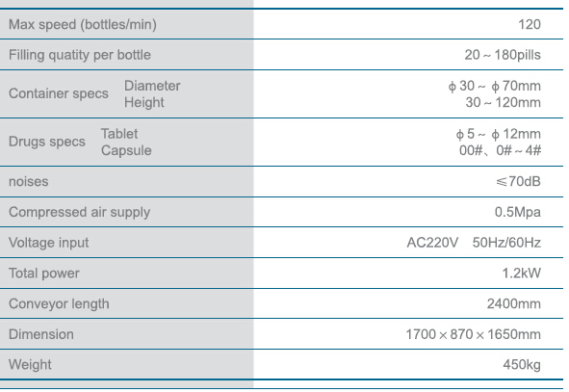Click the 20 ~ 180pills value
This screenshot has width=569, height=392.
(x=503, y=55)
